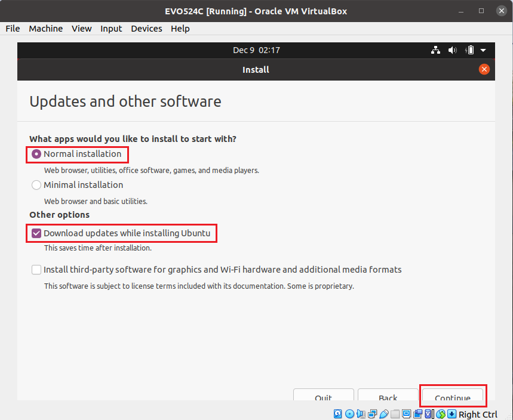Click the 'This software is subject to license terms' text
The height and width of the screenshot is (420, 513).
(x=199, y=286)
